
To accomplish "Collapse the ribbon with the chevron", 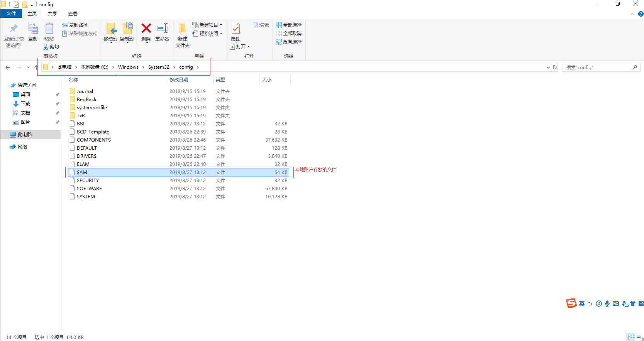I will point(632,14).
